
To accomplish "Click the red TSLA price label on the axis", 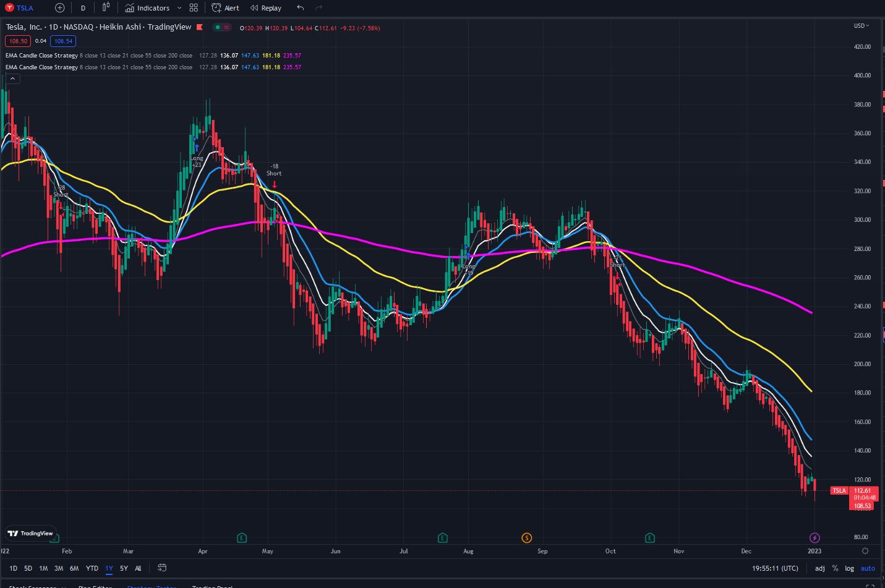I will (x=839, y=491).
